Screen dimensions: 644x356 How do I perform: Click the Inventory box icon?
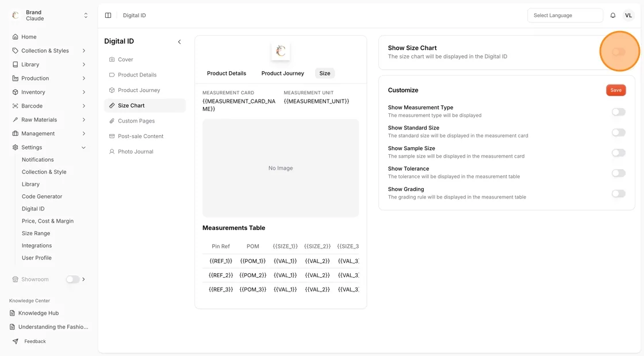(15, 92)
